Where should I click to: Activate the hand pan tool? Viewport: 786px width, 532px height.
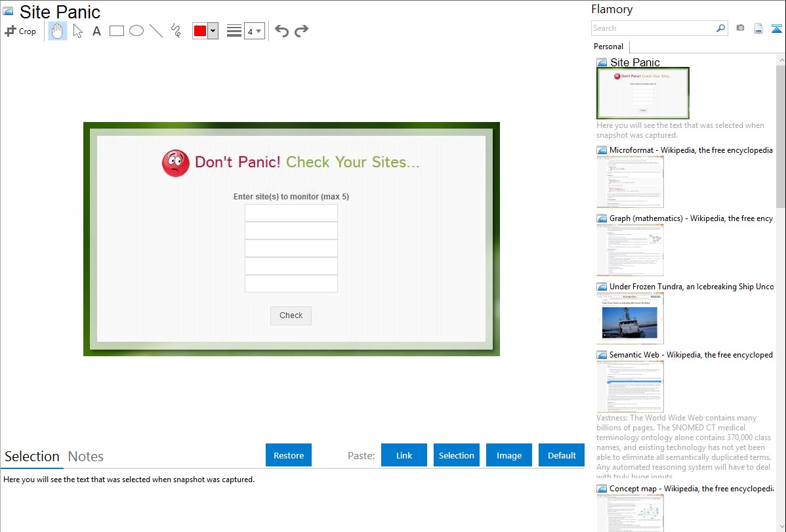click(58, 31)
